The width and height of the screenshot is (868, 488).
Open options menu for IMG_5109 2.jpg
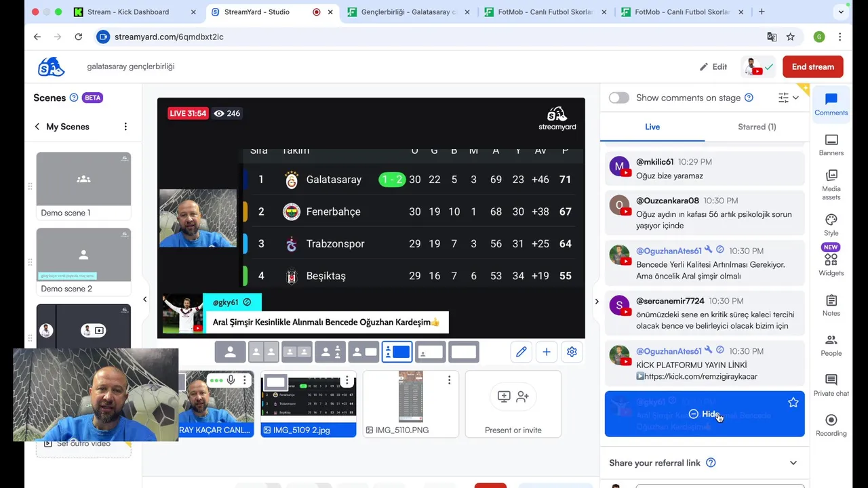[347, 380]
